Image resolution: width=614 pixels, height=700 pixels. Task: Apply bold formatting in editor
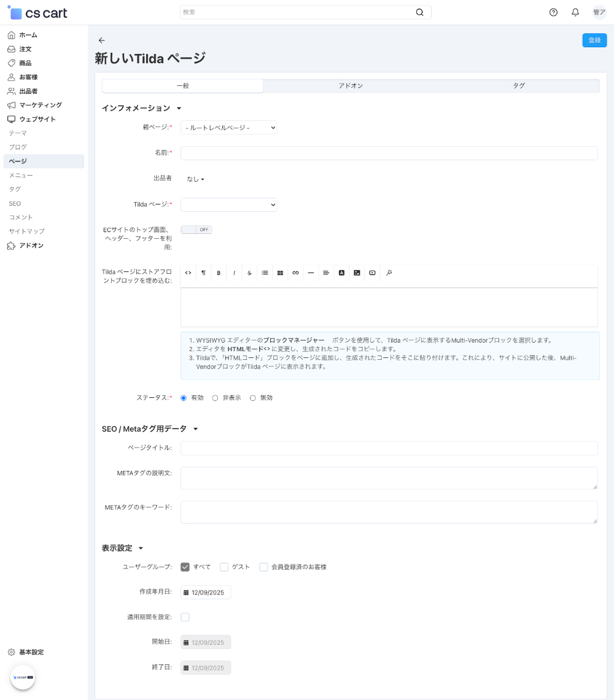[x=219, y=273]
